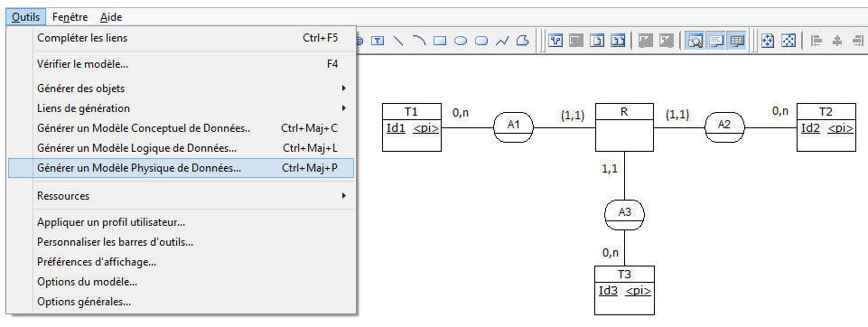The width and height of the screenshot is (868, 327).
Task: Select the Arc drawing tool
Action: [x=419, y=41]
